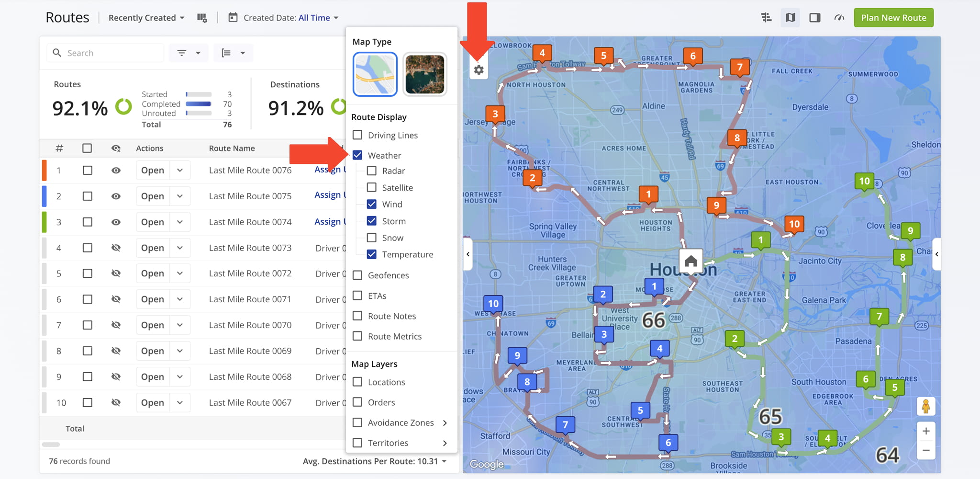Zoom in on the map

coord(926,431)
